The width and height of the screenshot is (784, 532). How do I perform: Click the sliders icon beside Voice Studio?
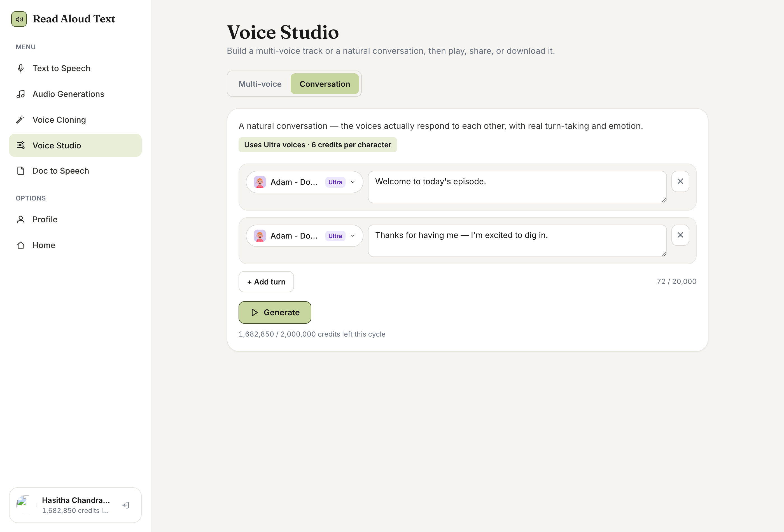coord(20,145)
